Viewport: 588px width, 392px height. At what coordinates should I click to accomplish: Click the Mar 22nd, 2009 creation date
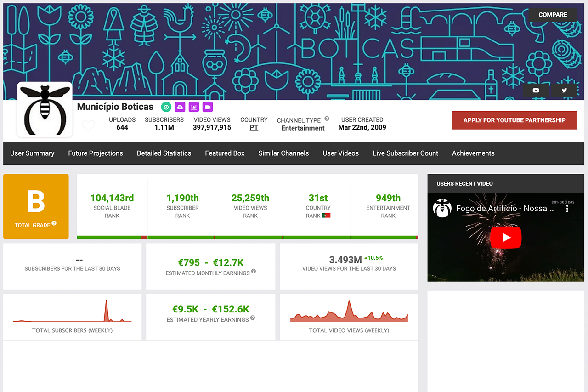pos(362,127)
